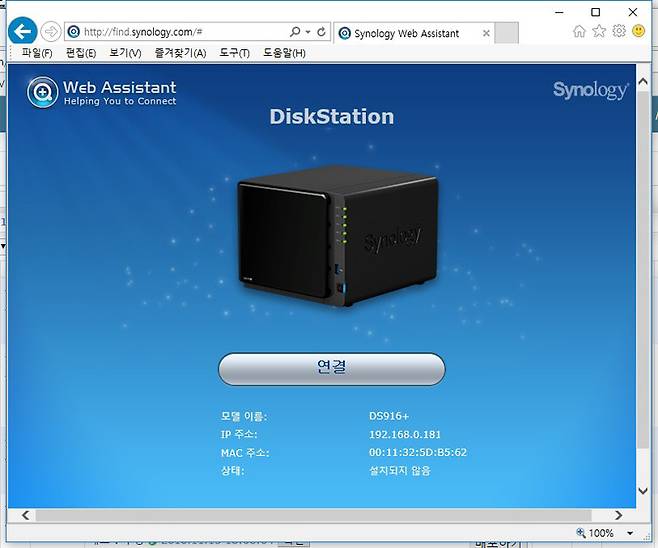The image size is (658, 548).
Task: Open the 보기(V) menu
Action: 125,53
